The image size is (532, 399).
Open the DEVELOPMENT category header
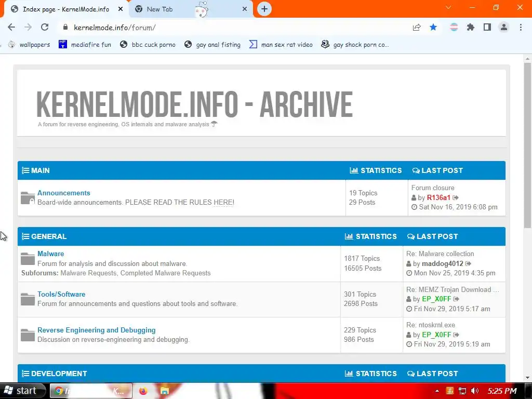(59, 374)
